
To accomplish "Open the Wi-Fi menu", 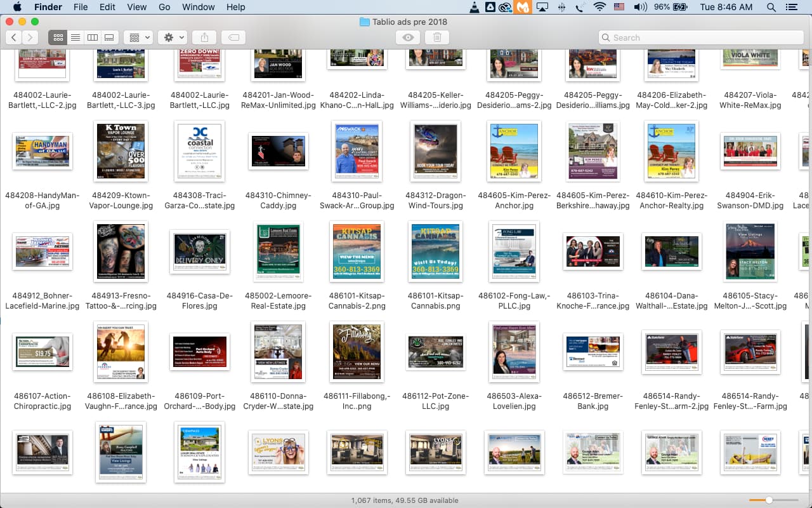I will pos(599,7).
